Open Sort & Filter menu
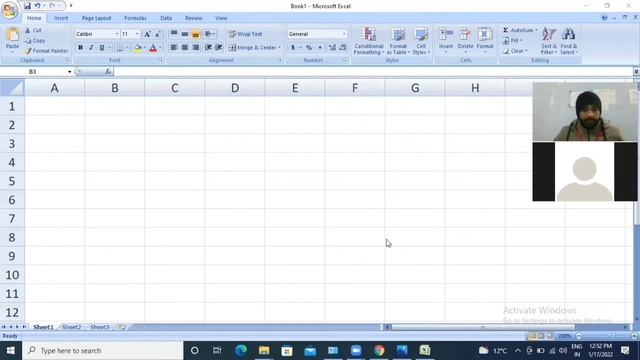The height and width of the screenshot is (360, 640). click(x=549, y=41)
